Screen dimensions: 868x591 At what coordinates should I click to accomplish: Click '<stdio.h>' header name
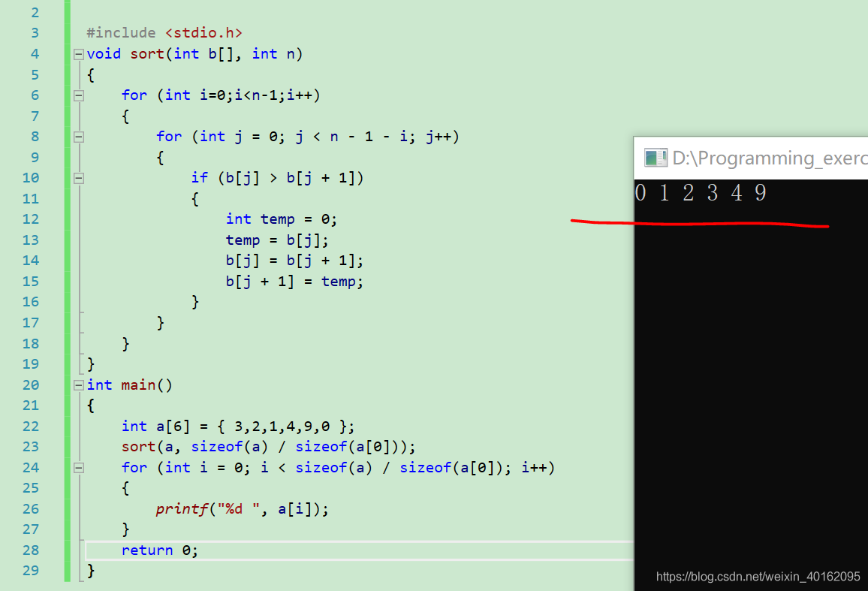203,33
